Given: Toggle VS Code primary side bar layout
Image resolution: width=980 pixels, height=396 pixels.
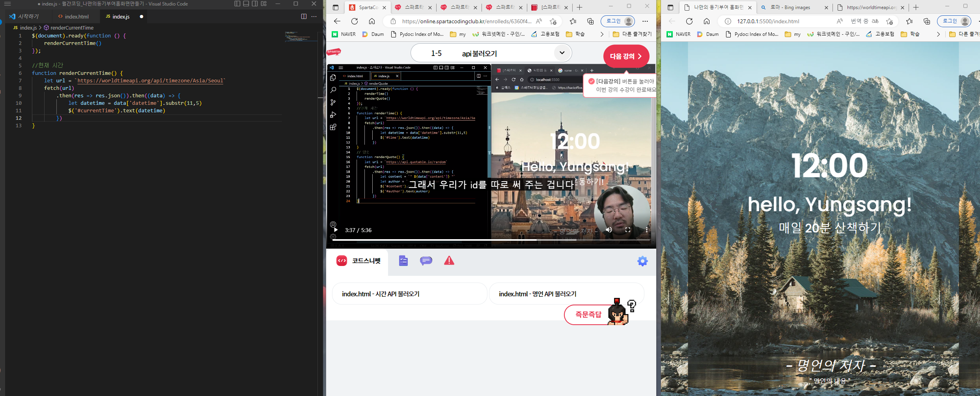Looking at the screenshot, I should click(237, 4).
